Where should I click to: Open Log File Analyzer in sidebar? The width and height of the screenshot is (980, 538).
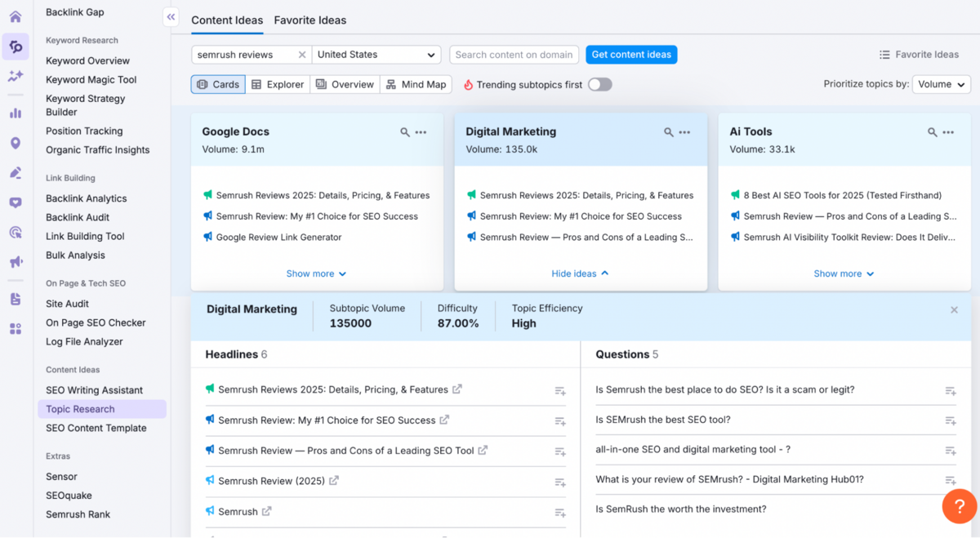pos(85,341)
